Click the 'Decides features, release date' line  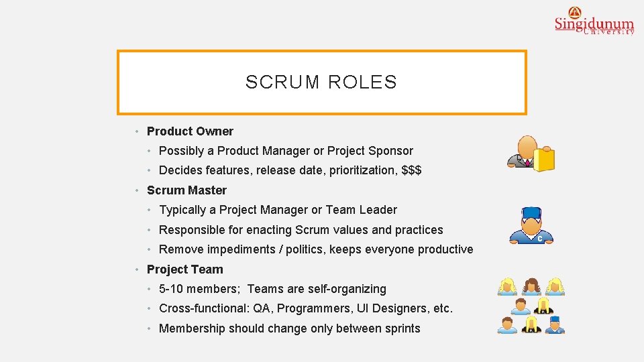290,170
